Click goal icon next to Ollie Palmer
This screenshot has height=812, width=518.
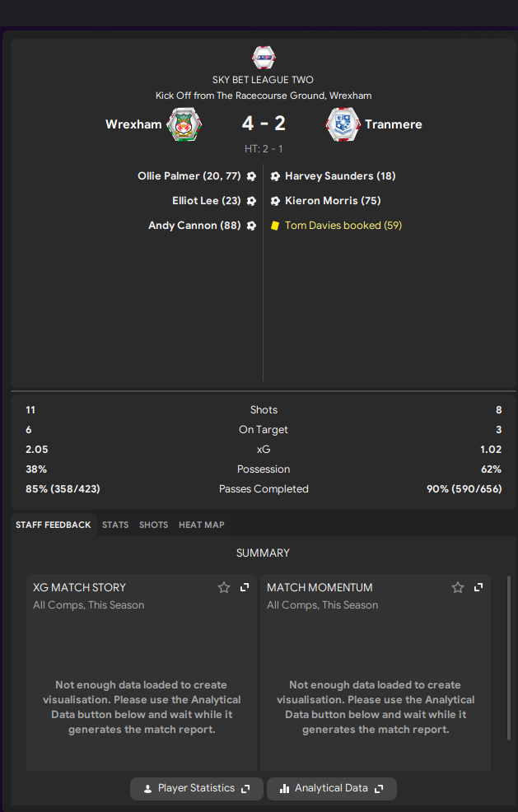(x=251, y=176)
